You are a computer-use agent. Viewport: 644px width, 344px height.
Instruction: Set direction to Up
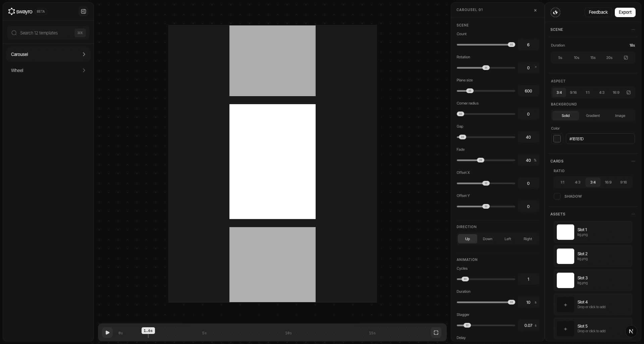467,239
